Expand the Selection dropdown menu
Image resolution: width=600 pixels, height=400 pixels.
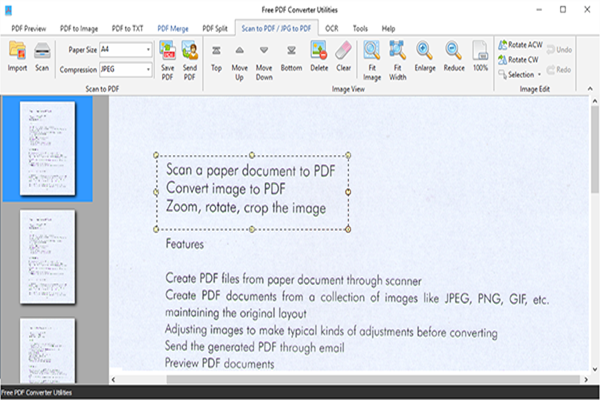coord(524,74)
